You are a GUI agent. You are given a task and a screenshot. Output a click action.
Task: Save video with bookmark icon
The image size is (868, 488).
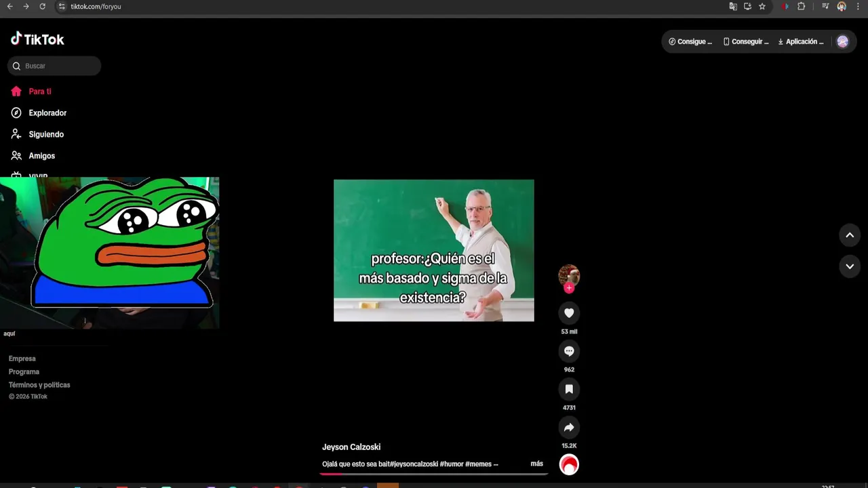point(569,389)
